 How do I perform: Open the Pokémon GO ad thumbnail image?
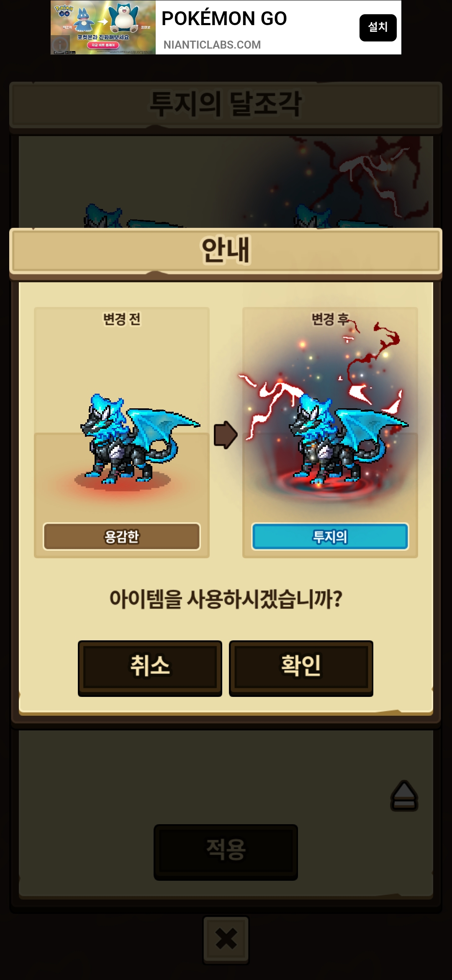[103, 27]
